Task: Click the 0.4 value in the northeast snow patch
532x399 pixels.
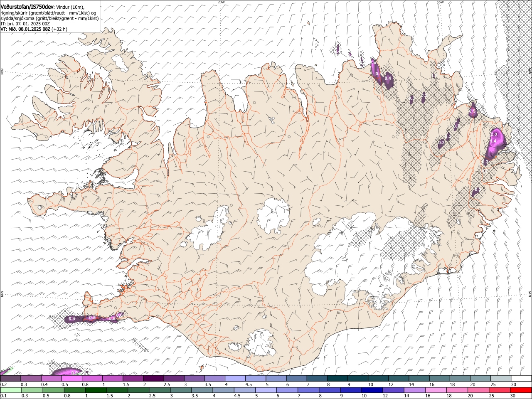Action: click(388, 78)
